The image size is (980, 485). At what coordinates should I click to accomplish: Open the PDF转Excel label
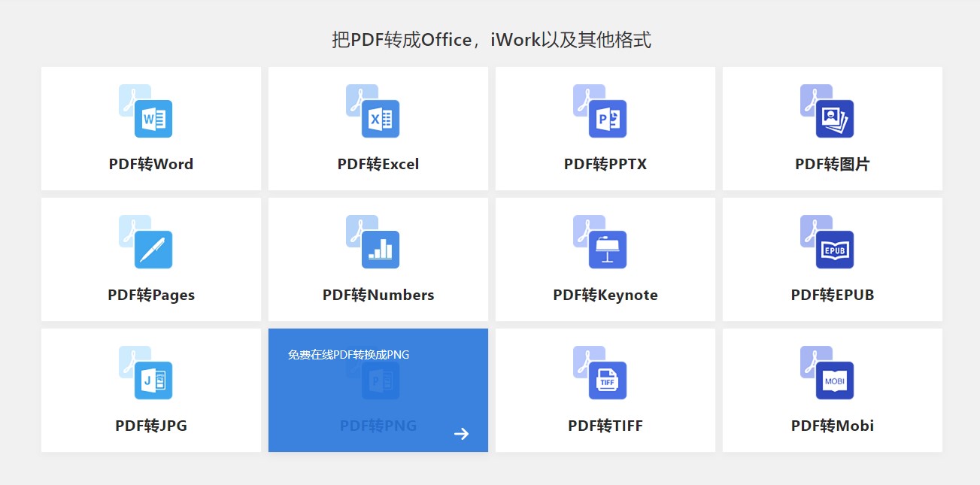(378, 164)
